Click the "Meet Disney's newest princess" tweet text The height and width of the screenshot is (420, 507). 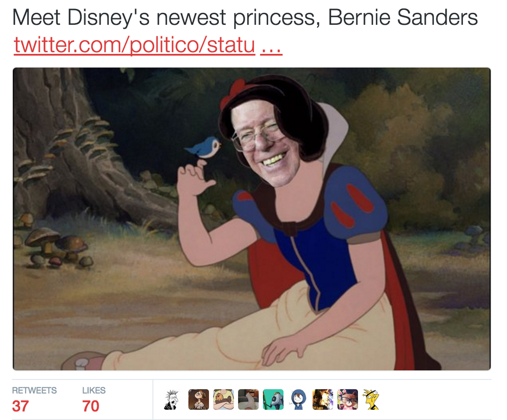click(245, 17)
